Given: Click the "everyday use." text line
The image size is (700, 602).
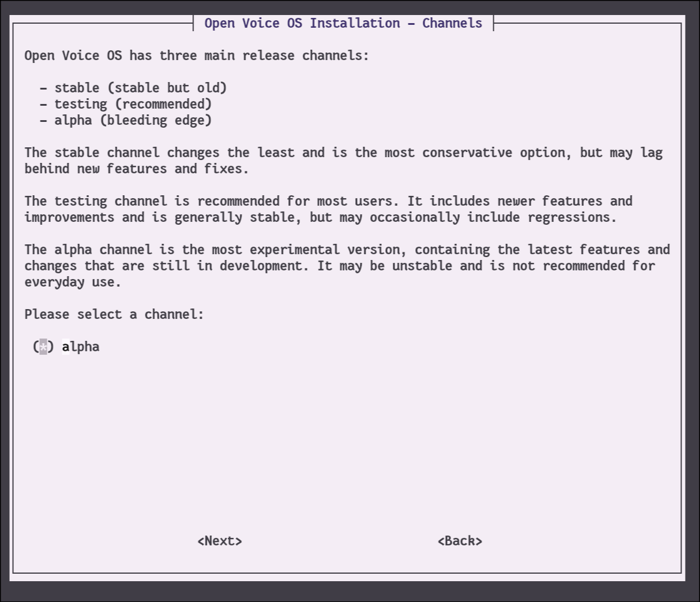Looking at the screenshot, I should pos(73,282).
